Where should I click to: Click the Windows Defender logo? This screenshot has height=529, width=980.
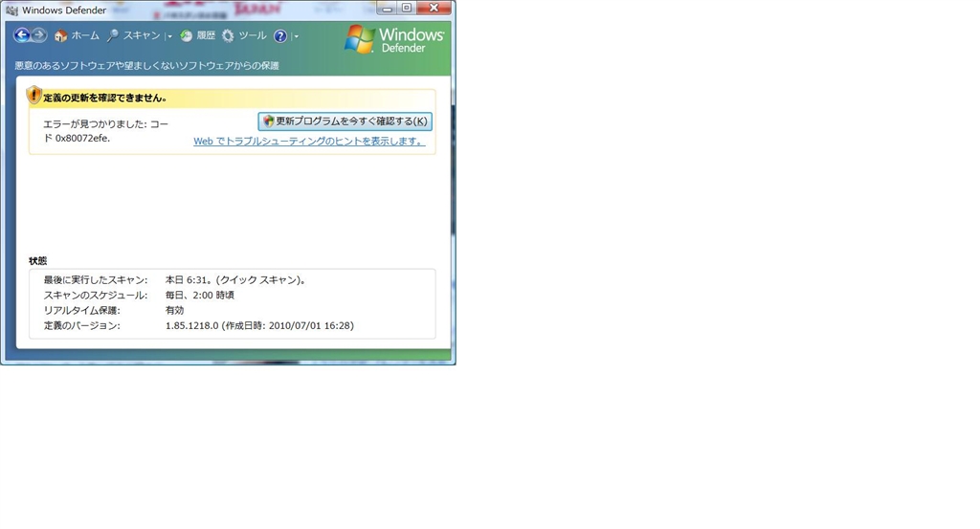pos(394,39)
